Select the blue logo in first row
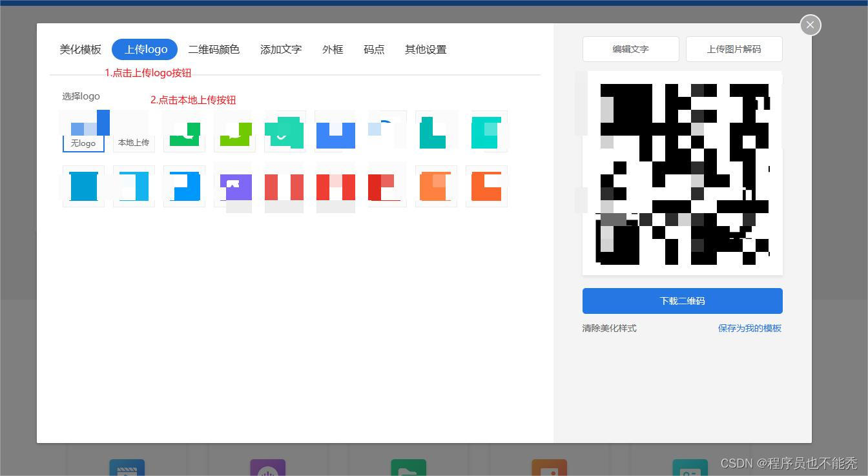 [x=335, y=131]
